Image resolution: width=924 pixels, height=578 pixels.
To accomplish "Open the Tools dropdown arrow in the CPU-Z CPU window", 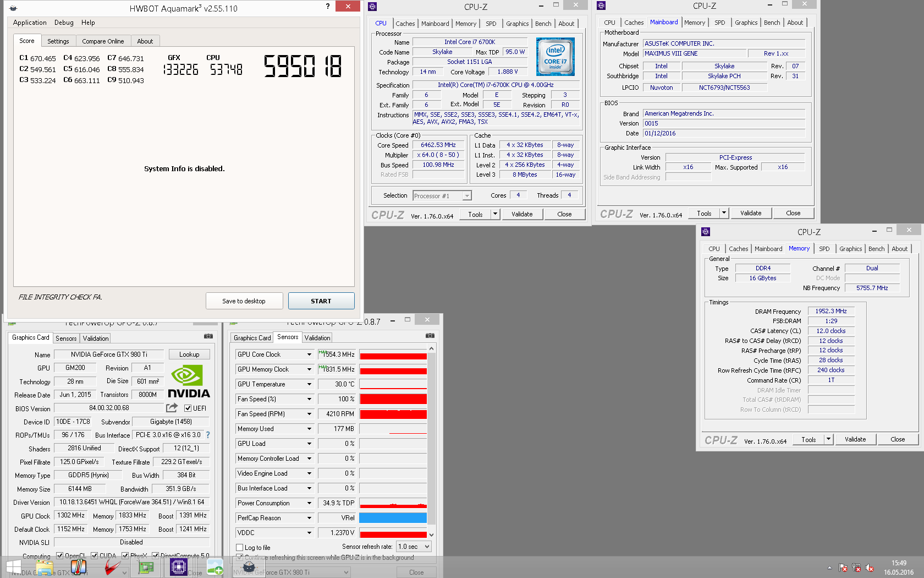I will click(x=495, y=214).
